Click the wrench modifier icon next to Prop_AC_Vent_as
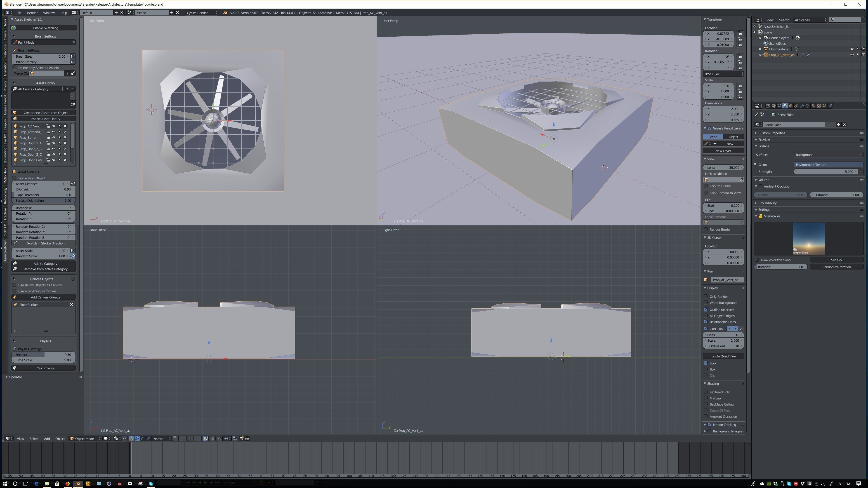Image resolution: width=868 pixels, height=488 pixels. [x=809, y=54]
